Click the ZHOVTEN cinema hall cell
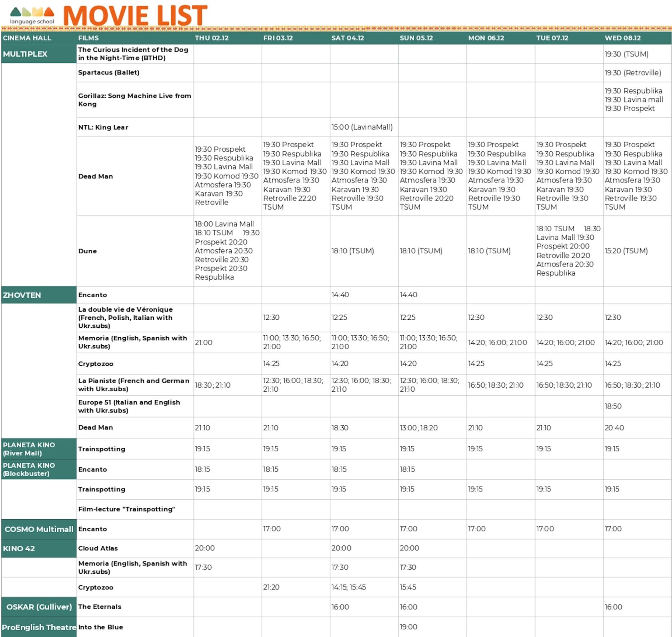This screenshot has height=637, width=672. [39, 295]
